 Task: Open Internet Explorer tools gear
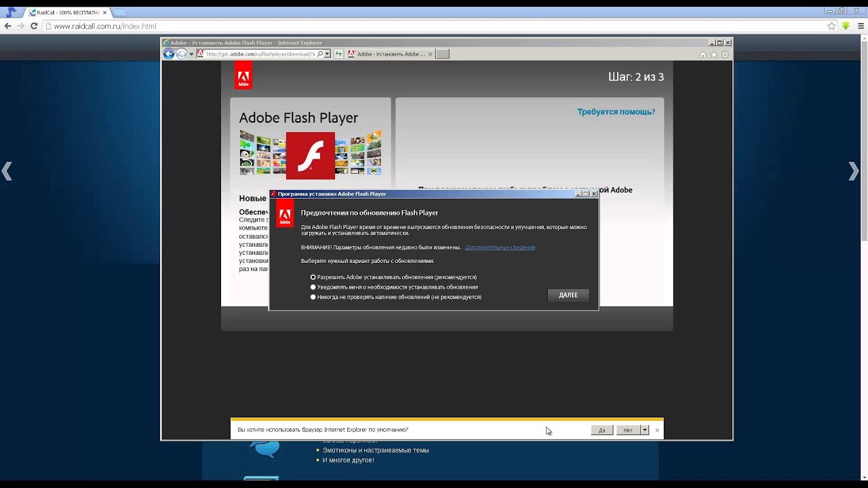(725, 55)
